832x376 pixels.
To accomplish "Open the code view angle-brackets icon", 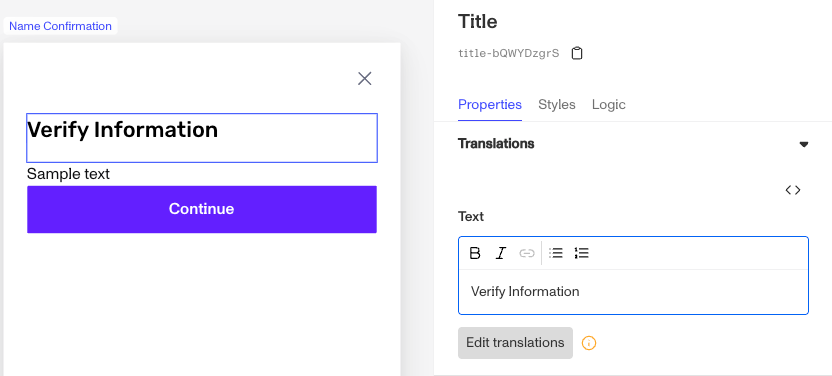I will (793, 190).
